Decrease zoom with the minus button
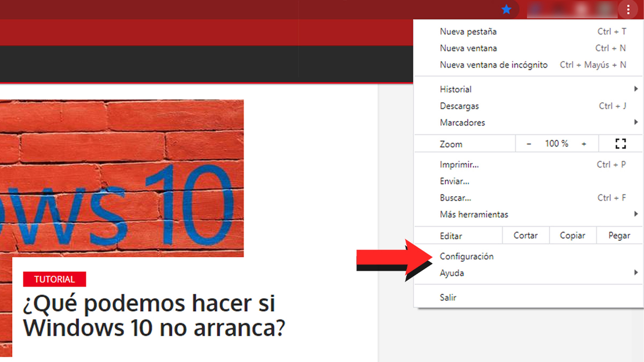Screen dimensions: 644x362 [x=529, y=144]
